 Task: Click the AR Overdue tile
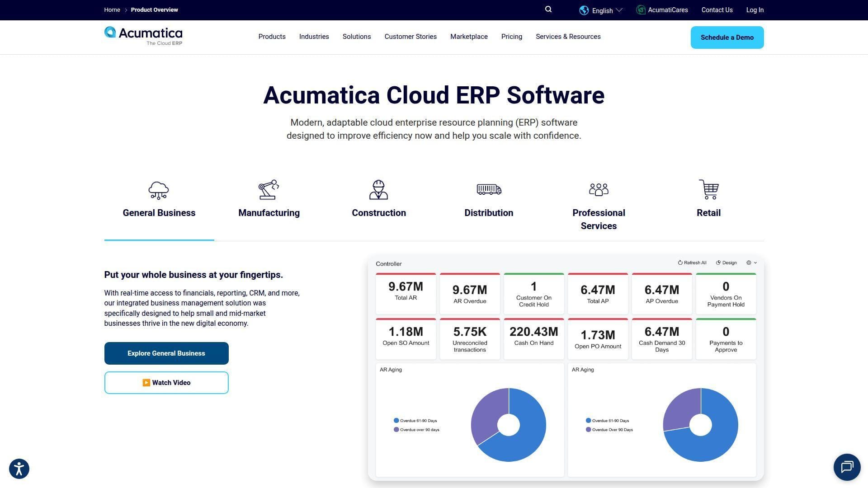(x=470, y=294)
